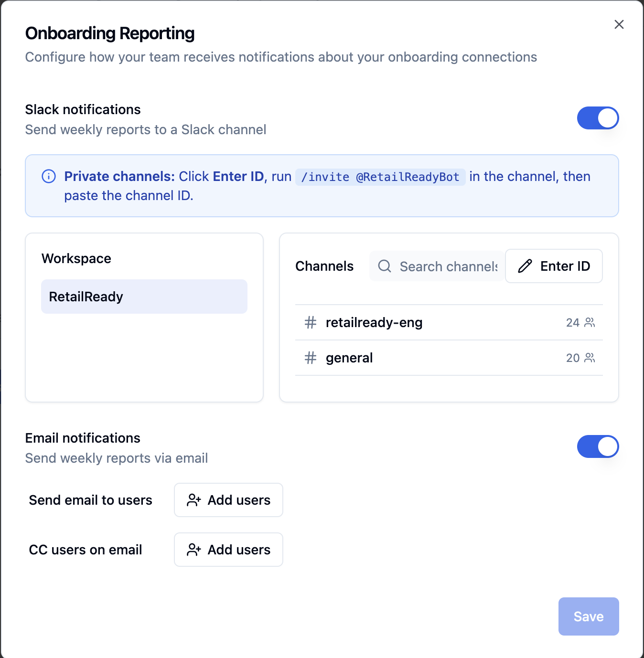
Task: Close the Onboarding Reporting dialog
Action: point(619,24)
